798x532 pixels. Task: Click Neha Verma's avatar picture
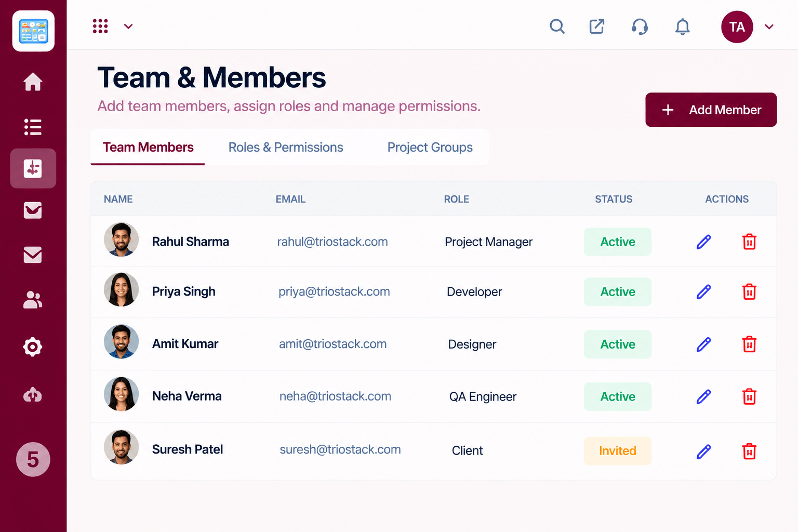(x=121, y=394)
